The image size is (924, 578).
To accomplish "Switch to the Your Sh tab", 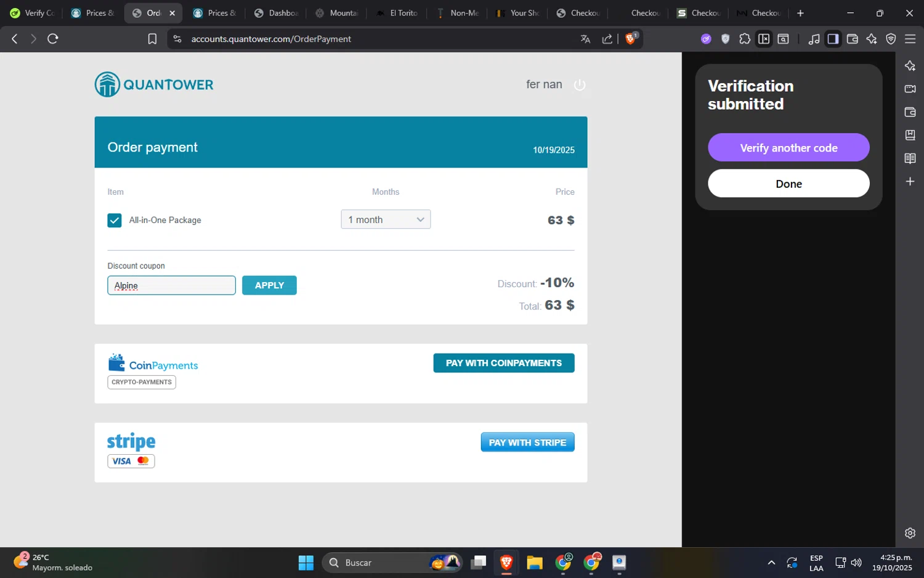I will (518, 13).
